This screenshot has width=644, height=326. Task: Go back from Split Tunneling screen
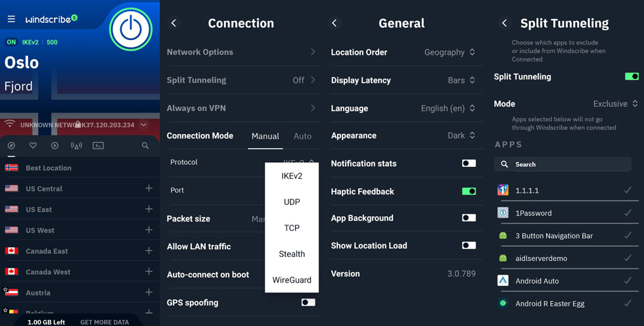pos(504,23)
